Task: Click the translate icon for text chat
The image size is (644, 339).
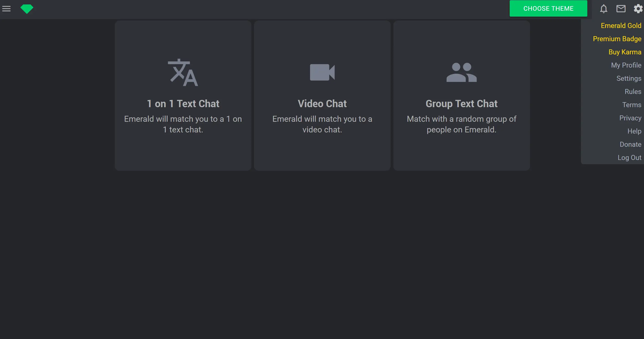Action: click(183, 72)
